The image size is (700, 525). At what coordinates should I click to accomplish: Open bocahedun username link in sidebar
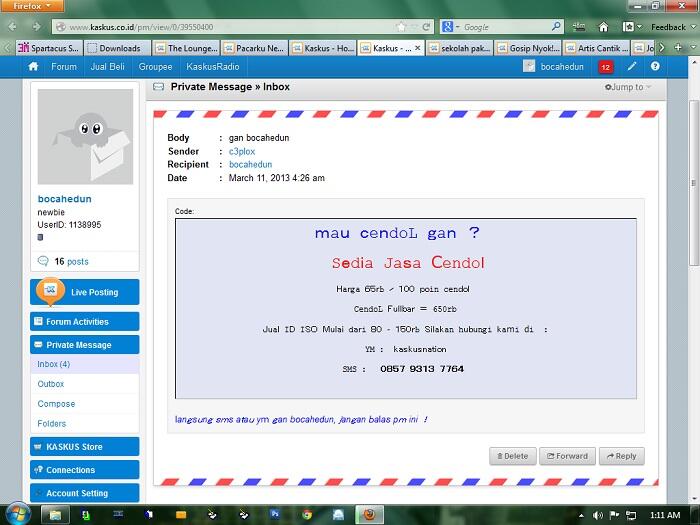pyautogui.click(x=64, y=199)
